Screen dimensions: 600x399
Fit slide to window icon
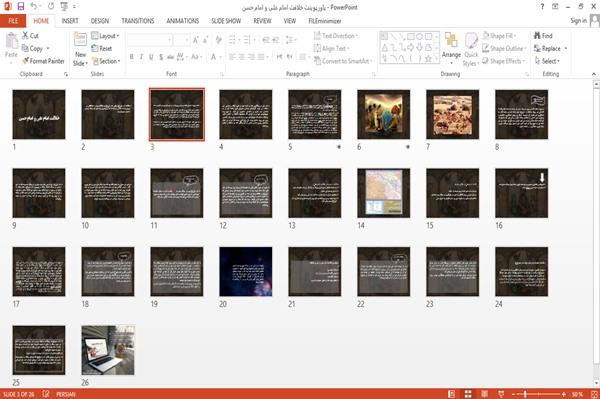594,394
